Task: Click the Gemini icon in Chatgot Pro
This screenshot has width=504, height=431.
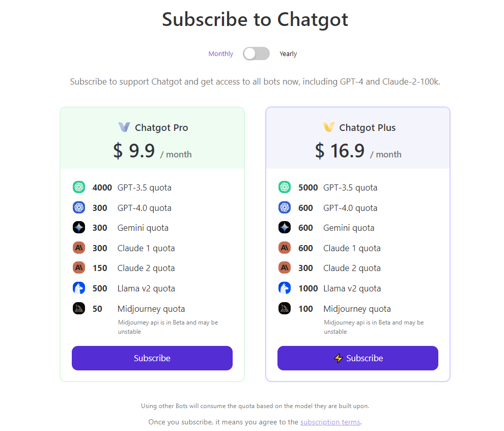Action: (78, 228)
